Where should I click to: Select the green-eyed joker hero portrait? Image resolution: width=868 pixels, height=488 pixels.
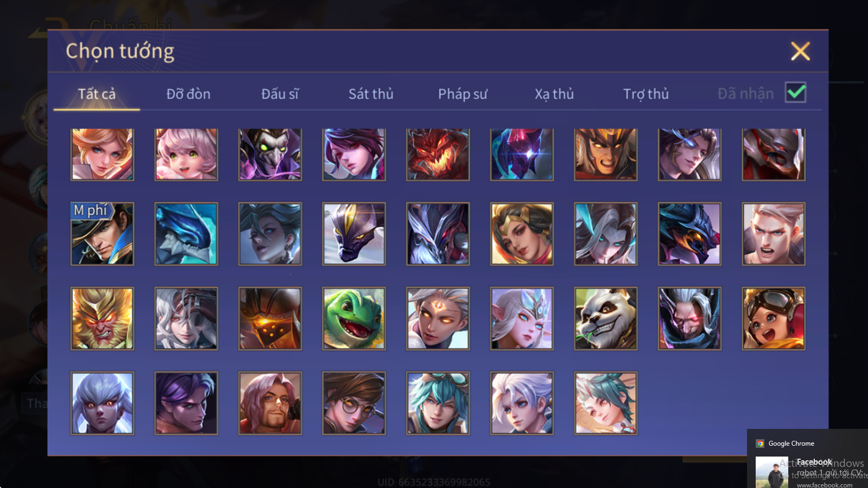270,154
